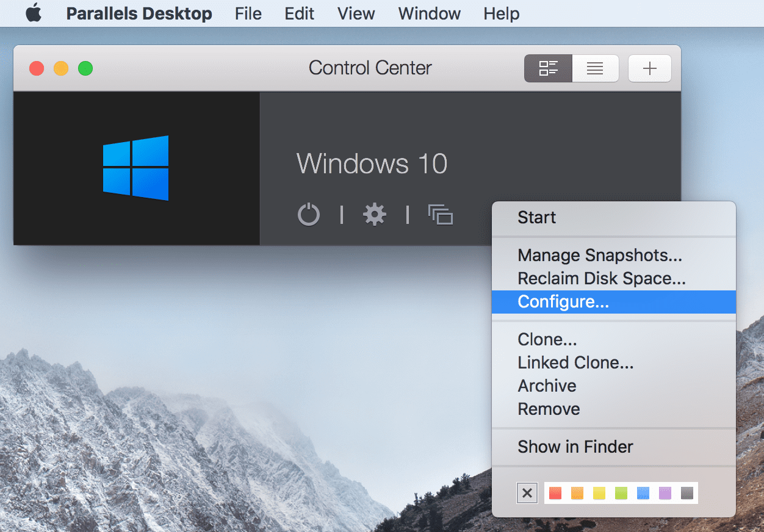Close the Control Center window

[37, 68]
